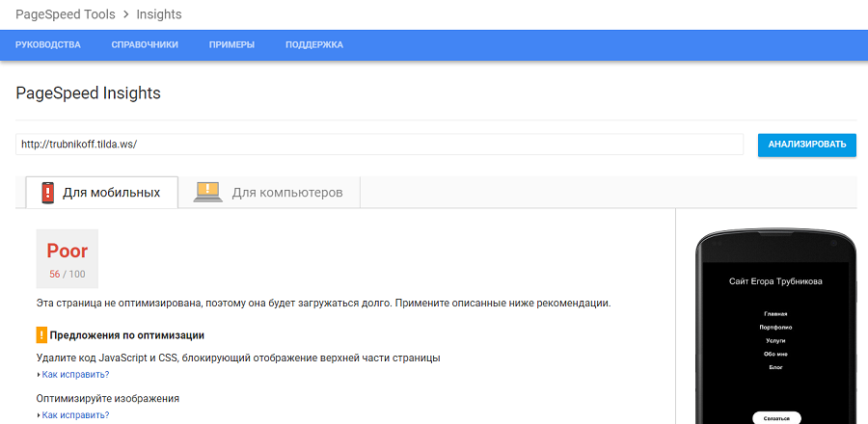Screen dimensions: 868x424
Task: Open the СПРАВОЧНИКИ menu item
Action: coord(145,45)
